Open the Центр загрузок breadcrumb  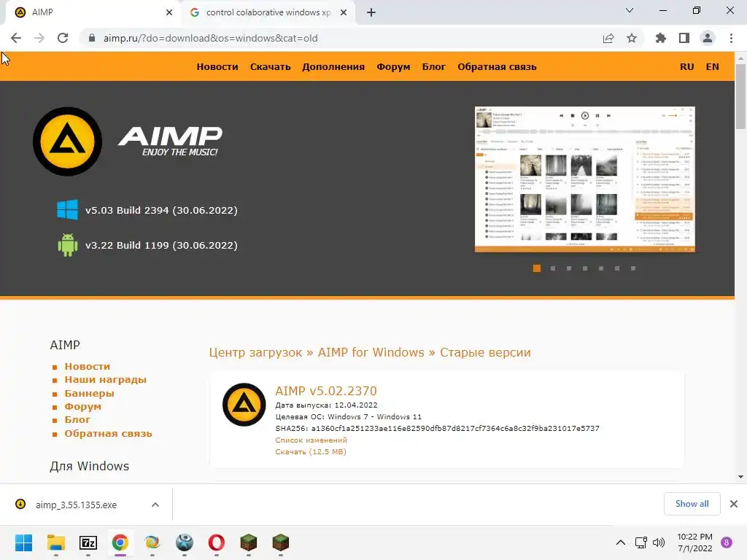(x=255, y=352)
